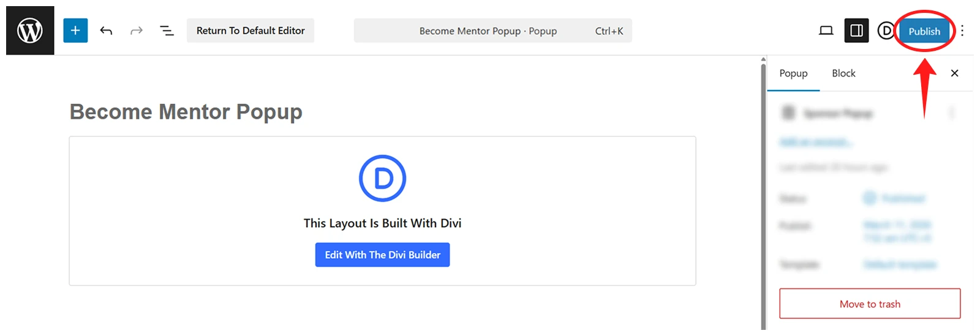Click the editor's vertical scrollbar

[x=763, y=196]
